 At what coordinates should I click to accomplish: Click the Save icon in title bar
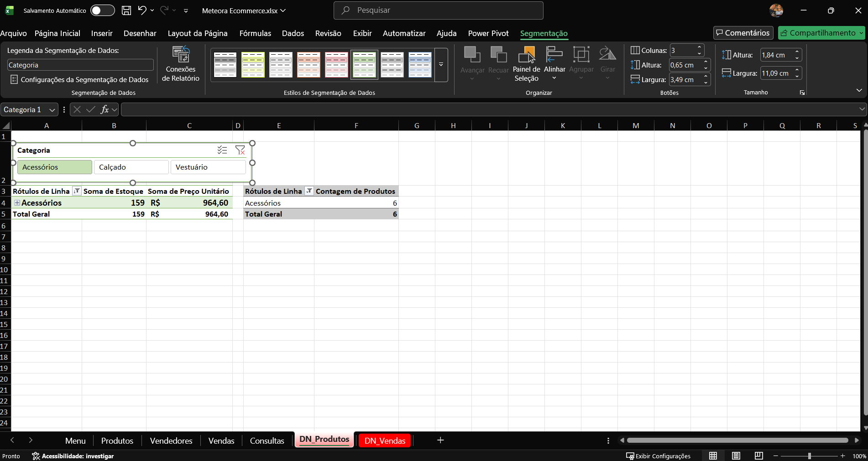point(126,10)
